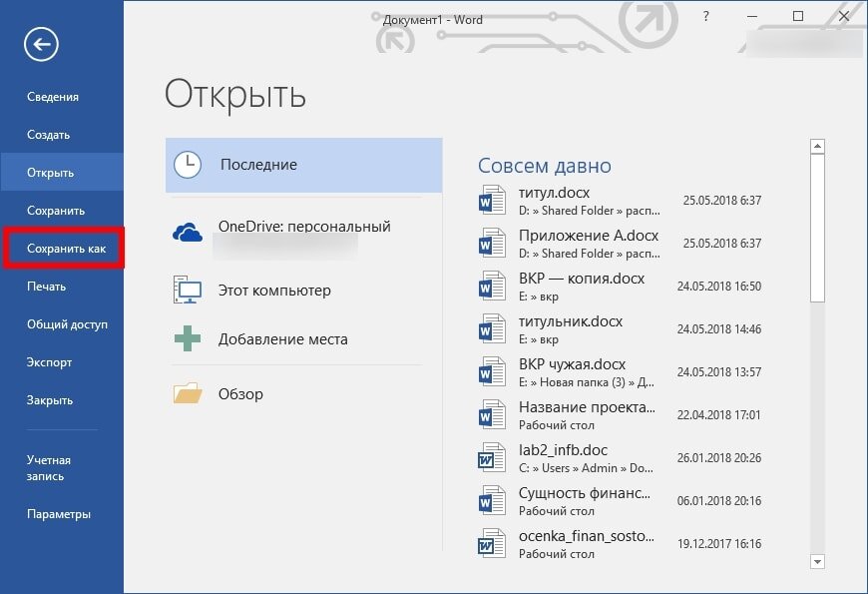Open recent file ВКР — копия.docx

(x=622, y=286)
